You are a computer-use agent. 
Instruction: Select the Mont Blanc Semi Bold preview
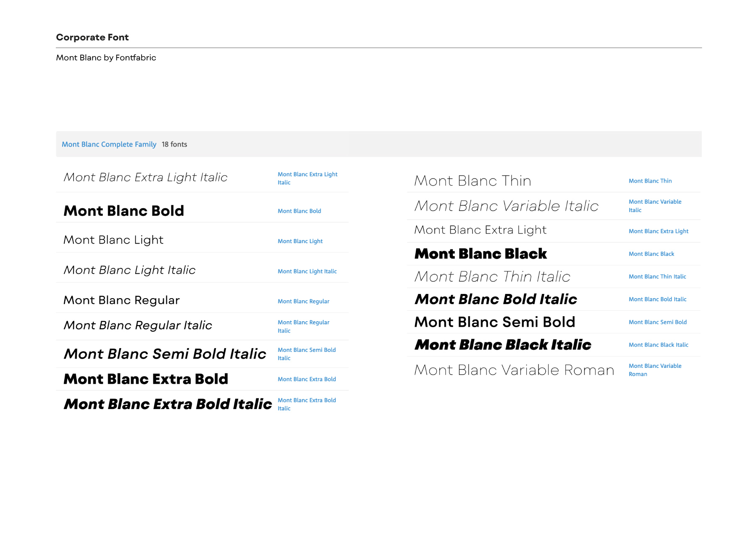click(x=495, y=322)
